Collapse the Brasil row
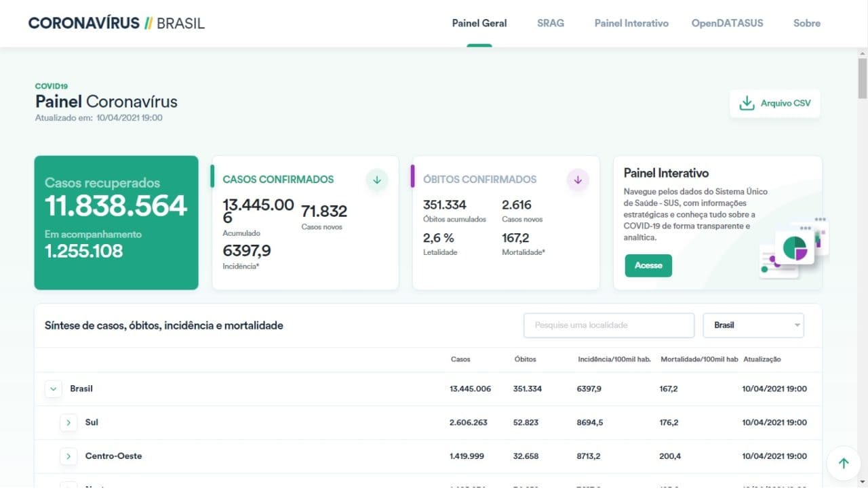 (x=54, y=389)
